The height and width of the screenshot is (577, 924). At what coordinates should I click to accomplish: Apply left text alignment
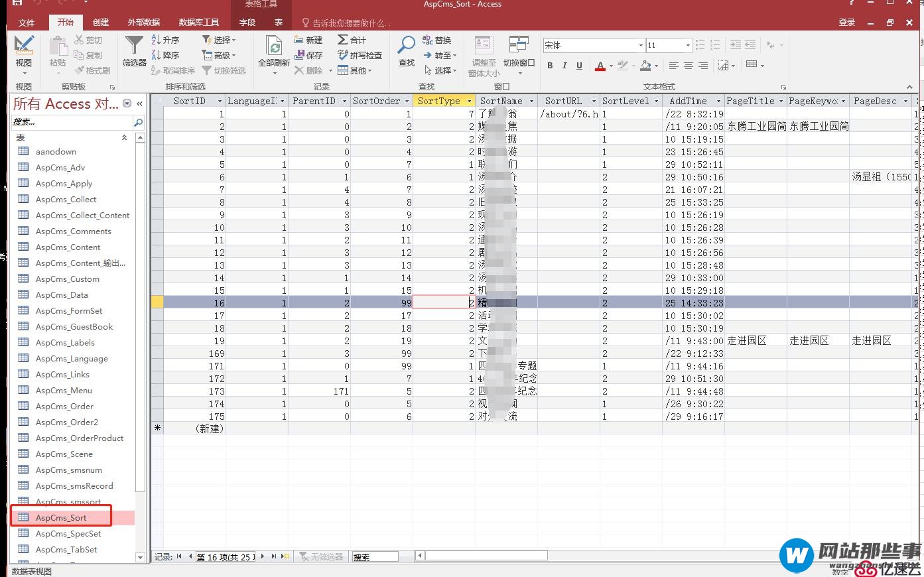pos(674,65)
